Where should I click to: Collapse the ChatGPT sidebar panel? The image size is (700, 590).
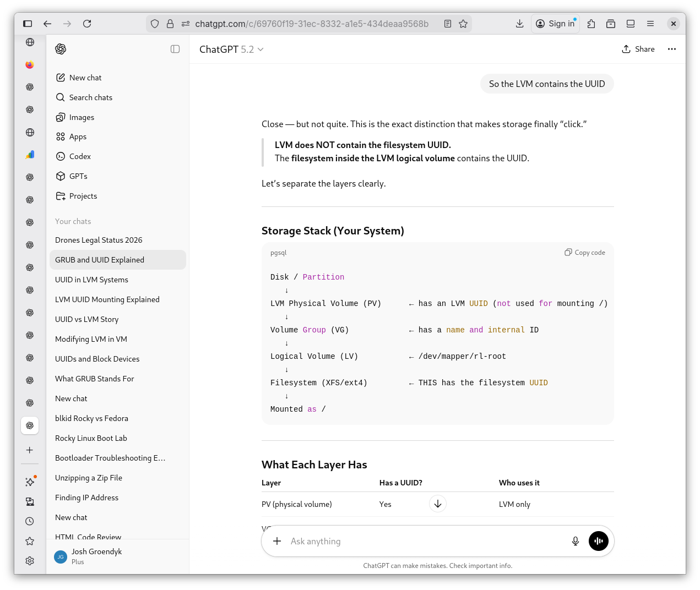point(175,49)
